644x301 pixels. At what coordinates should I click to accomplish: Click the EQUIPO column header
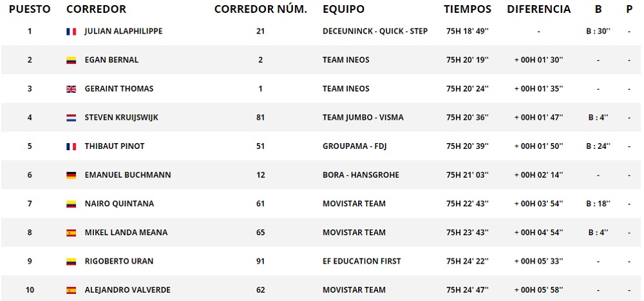(x=343, y=9)
